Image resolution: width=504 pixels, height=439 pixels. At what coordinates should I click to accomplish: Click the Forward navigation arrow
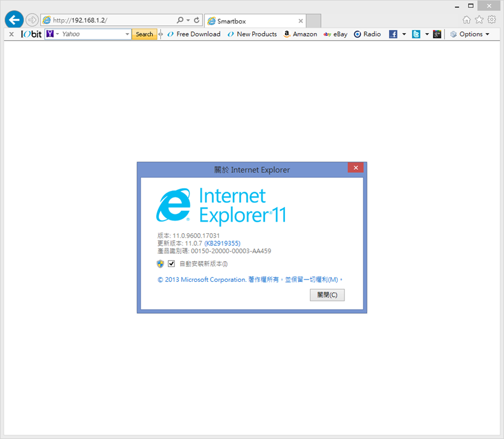click(32, 20)
